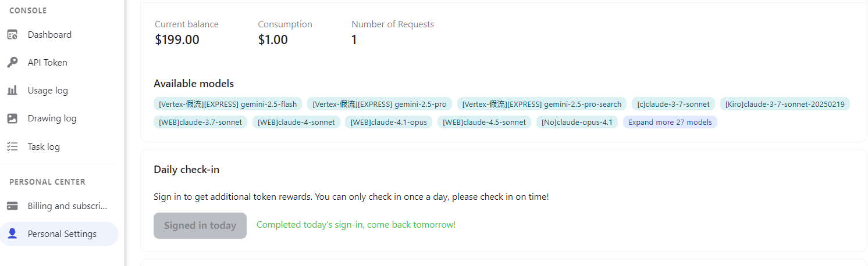Click the gemini-2.5-pro-search model tag
The width and height of the screenshot is (868, 266).
tap(542, 105)
